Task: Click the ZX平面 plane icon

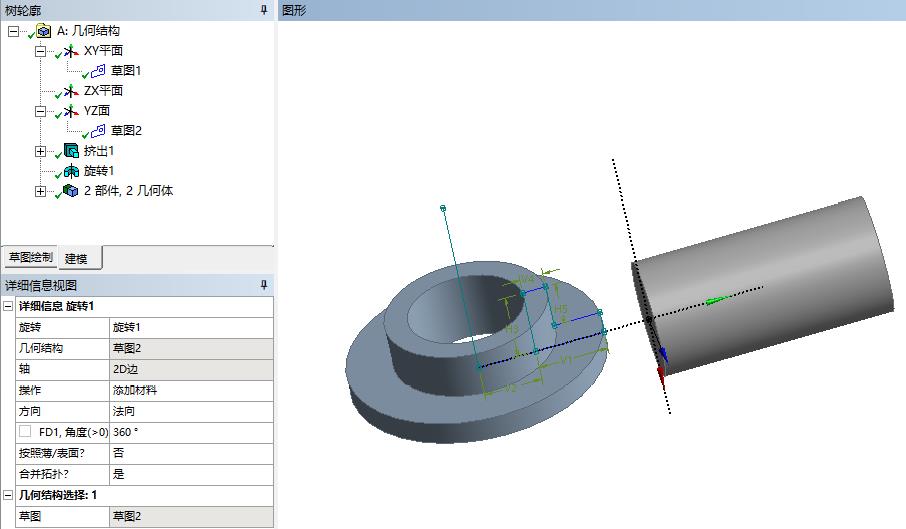Action: pos(71,91)
